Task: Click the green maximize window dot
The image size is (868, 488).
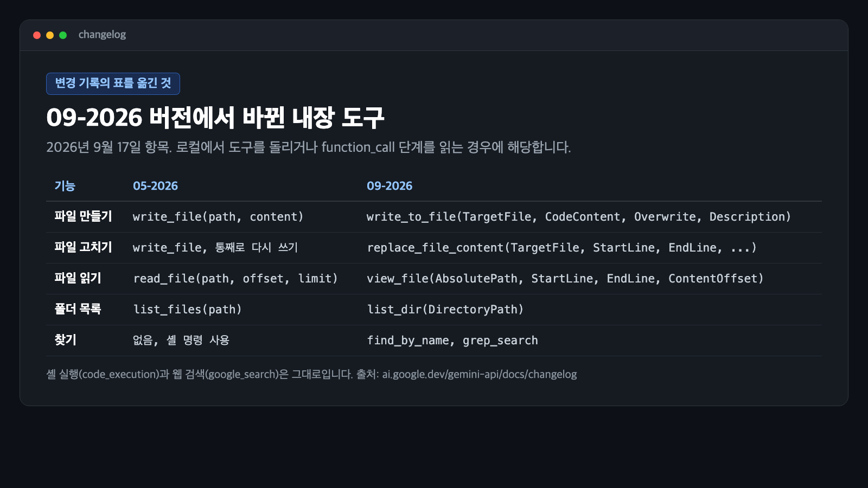Action: [63, 35]
